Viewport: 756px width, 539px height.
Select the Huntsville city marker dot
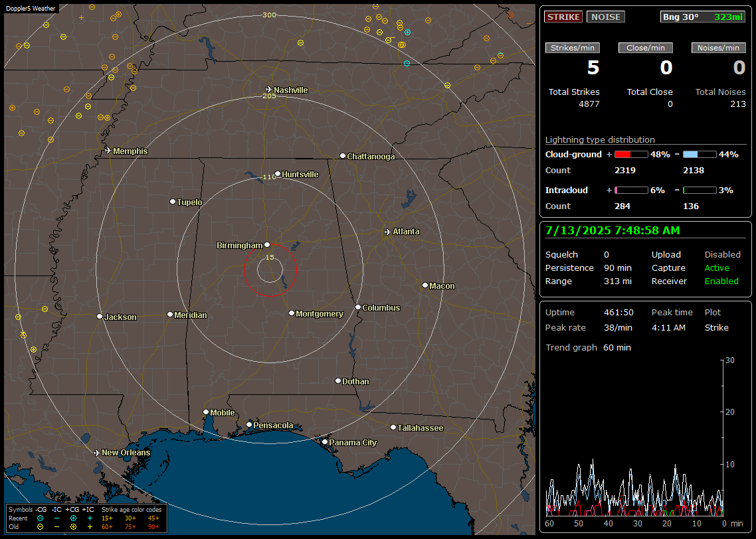tap(278, 174)
